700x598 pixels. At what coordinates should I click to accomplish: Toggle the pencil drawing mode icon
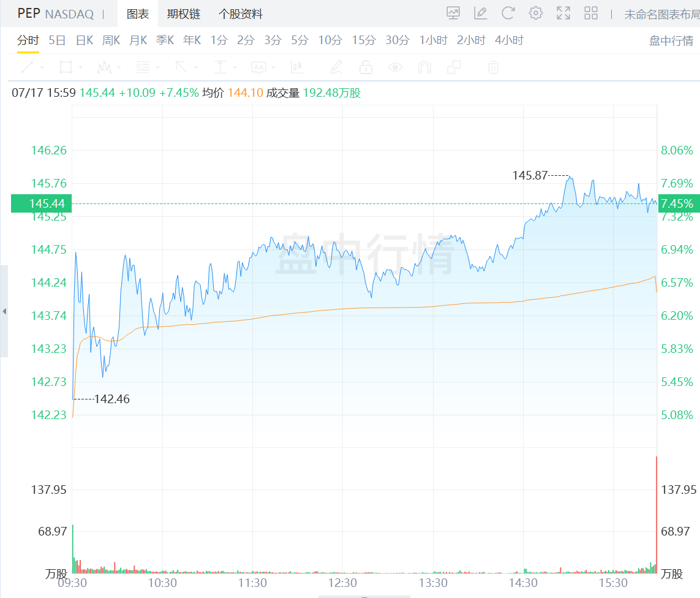pyautogui.click(x=336, y=67)
